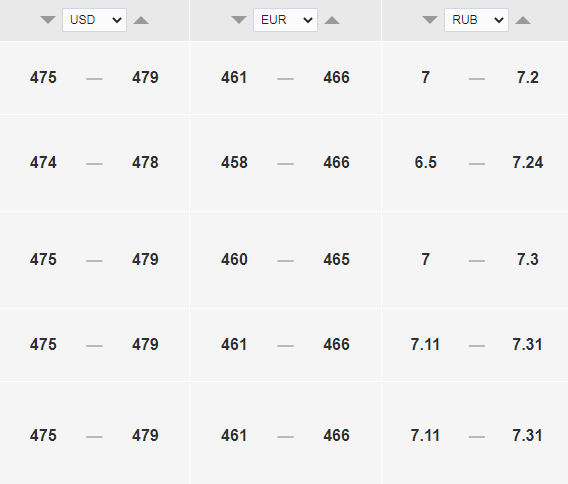Open the EUR currency dropdown
The width and height of the screenshot is (568, 484).
coord(285,20)
